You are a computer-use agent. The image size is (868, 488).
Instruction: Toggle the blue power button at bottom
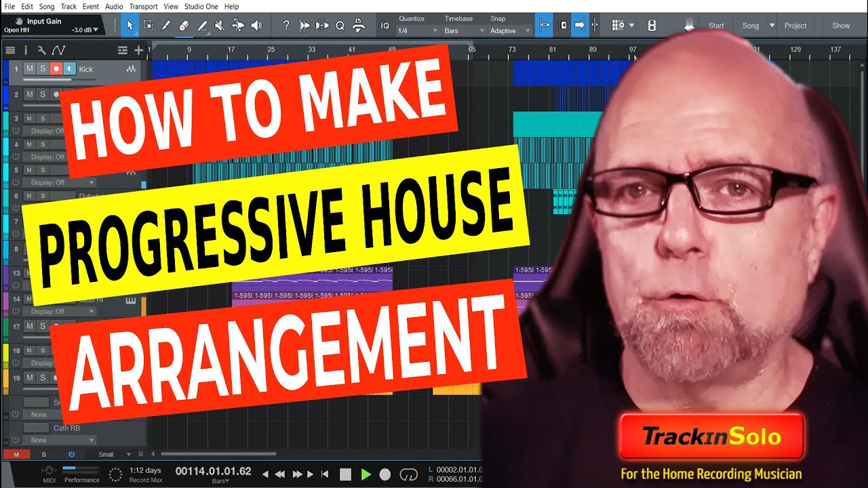click(71, 454)
